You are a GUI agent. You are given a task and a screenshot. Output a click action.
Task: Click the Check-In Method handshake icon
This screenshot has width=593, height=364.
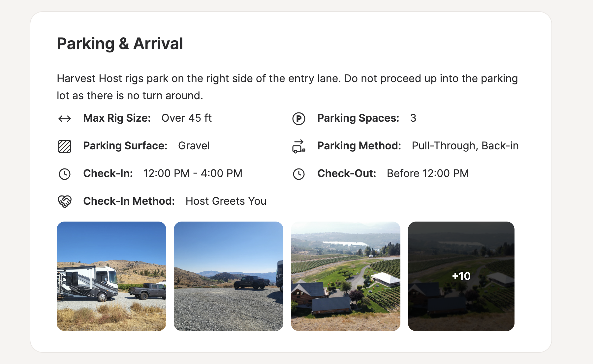click(x=65, y=201)
